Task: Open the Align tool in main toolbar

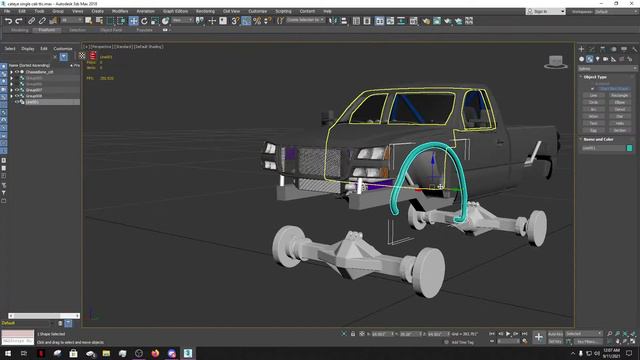Action: (x=344, y=21)
